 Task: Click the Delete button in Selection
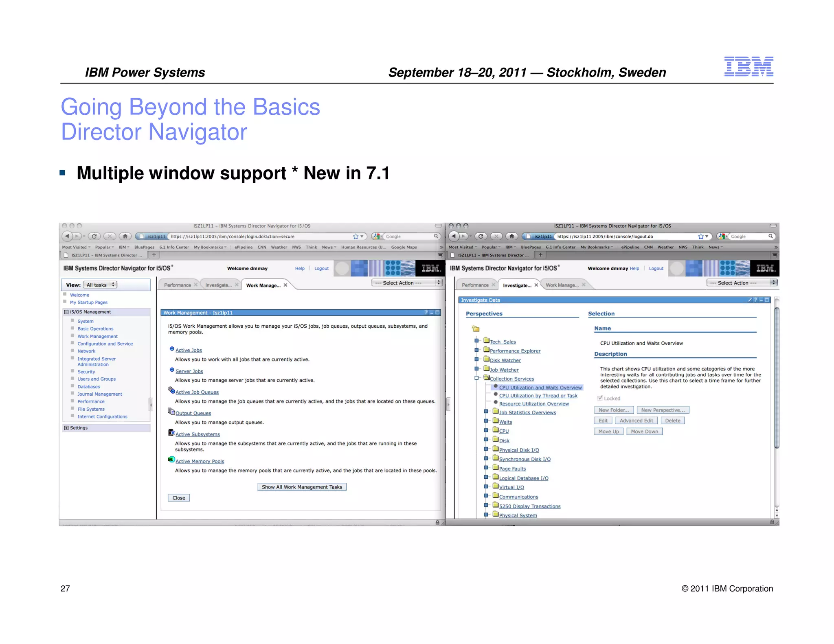tap(672, 421)
